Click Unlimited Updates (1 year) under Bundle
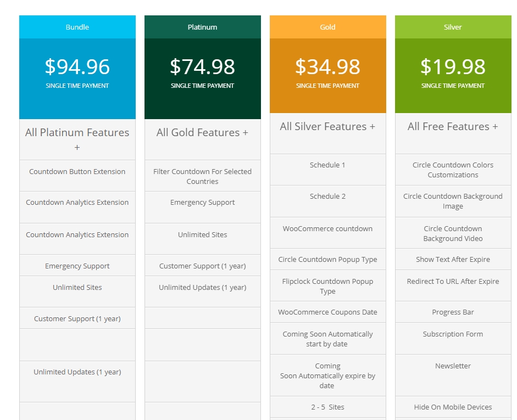Screen dimensions: 517x420 pos(77,372)
